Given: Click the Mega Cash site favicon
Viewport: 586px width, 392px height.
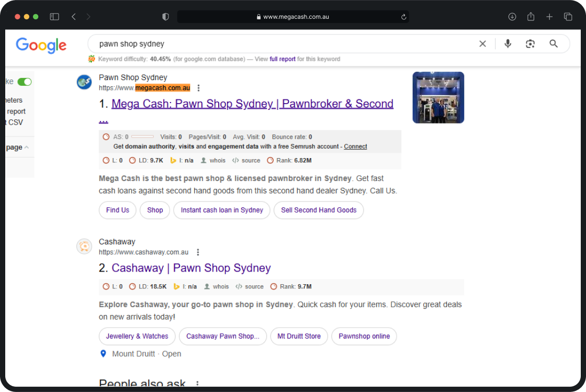Looking at the screenshot, I should point(84,82).
